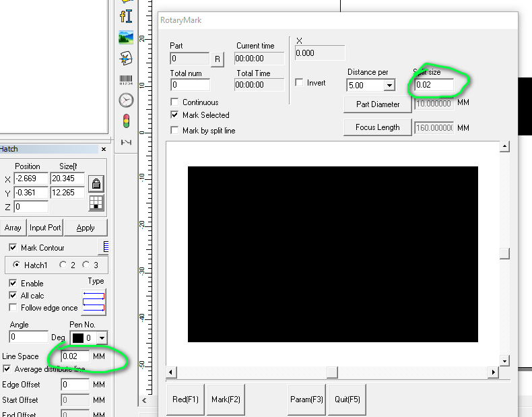Click the bitmap image import tool

(x=126, y=38)
